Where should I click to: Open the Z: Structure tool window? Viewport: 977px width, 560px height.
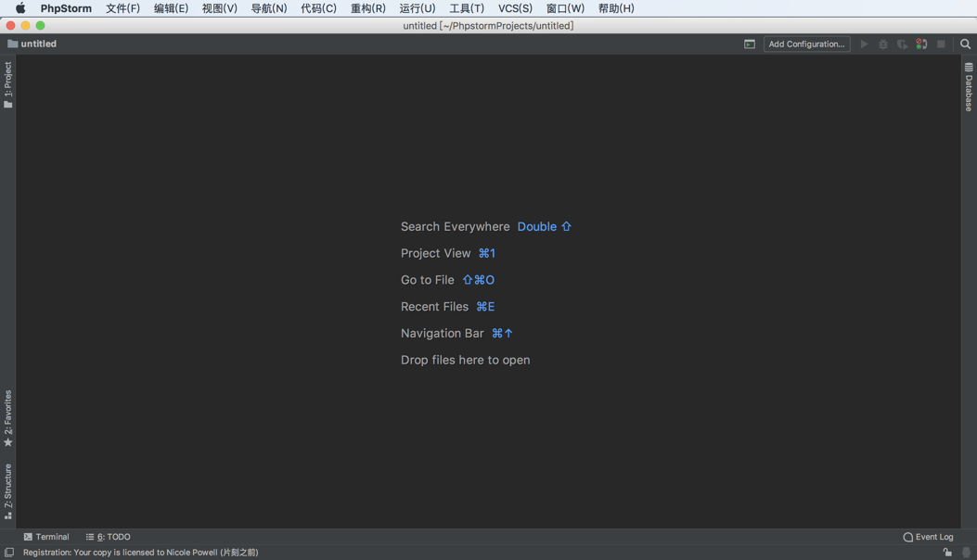(8, 491)
